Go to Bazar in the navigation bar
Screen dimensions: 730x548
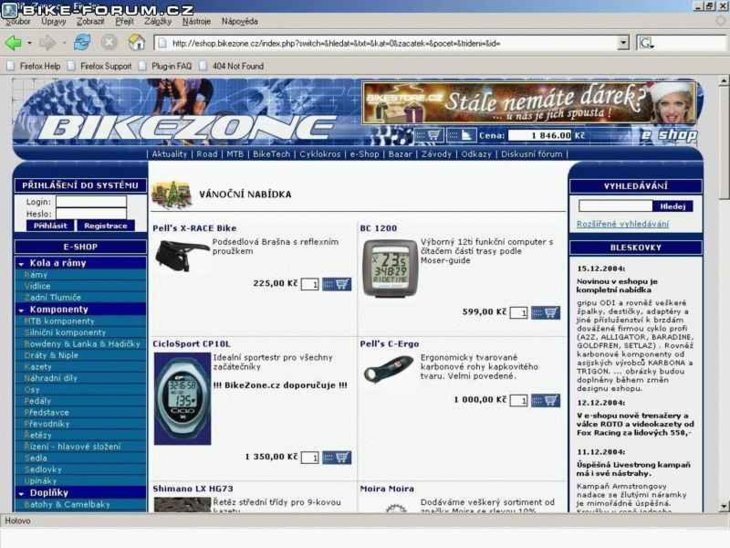click(x=400, y=154)
